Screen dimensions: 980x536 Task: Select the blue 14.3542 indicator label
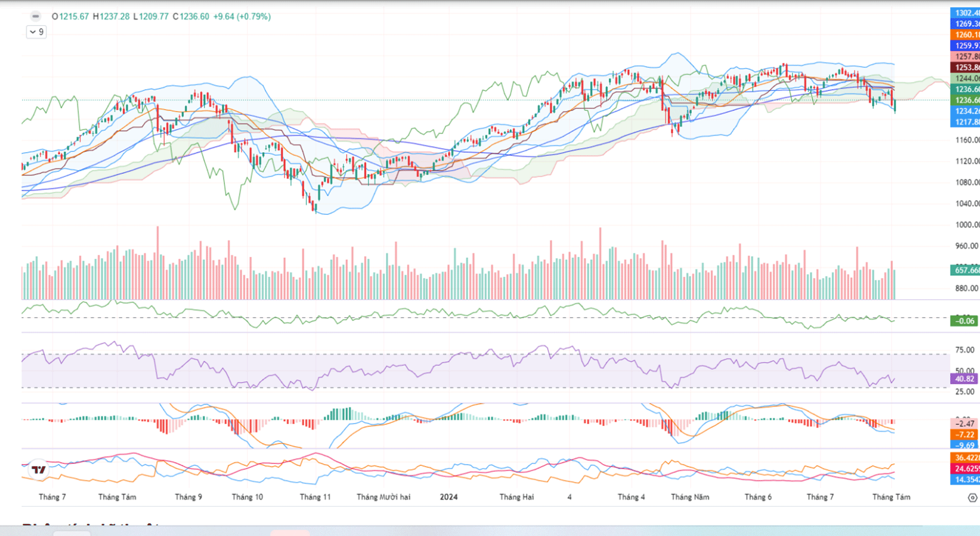tap(965, 480)
